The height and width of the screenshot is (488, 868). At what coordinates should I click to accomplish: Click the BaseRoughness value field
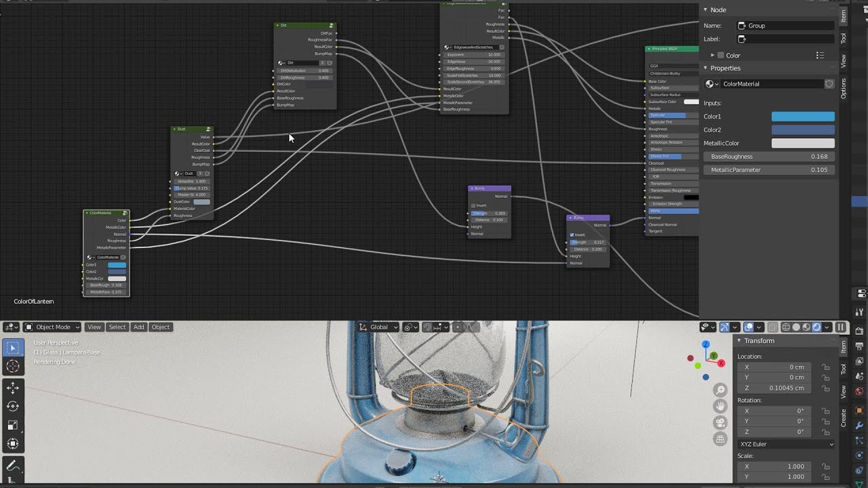tap(769, 157)
